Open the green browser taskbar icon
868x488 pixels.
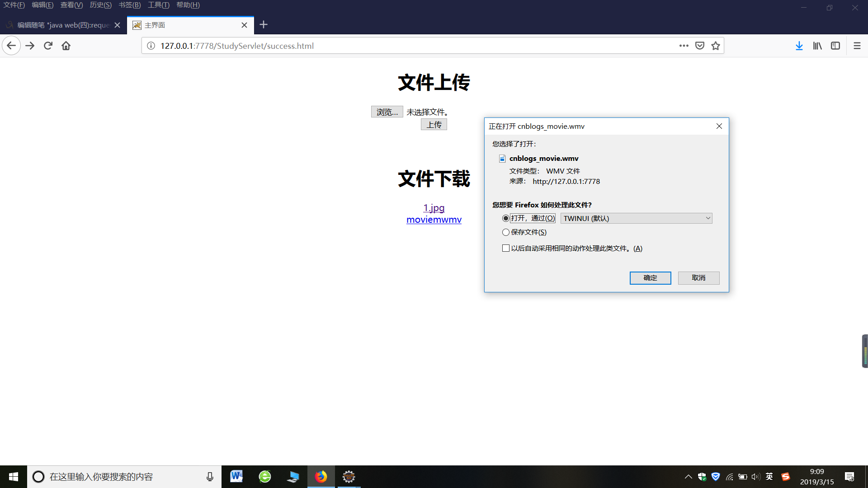coord(265,477)
